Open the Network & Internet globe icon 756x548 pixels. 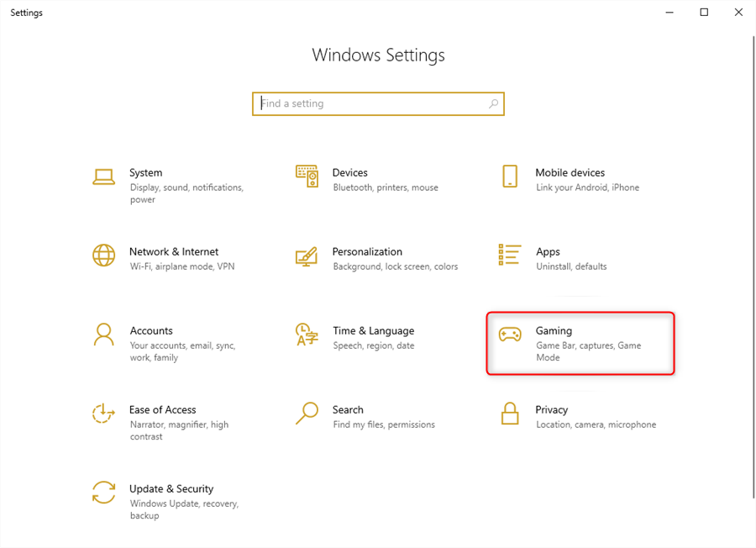tap(103, 256)
